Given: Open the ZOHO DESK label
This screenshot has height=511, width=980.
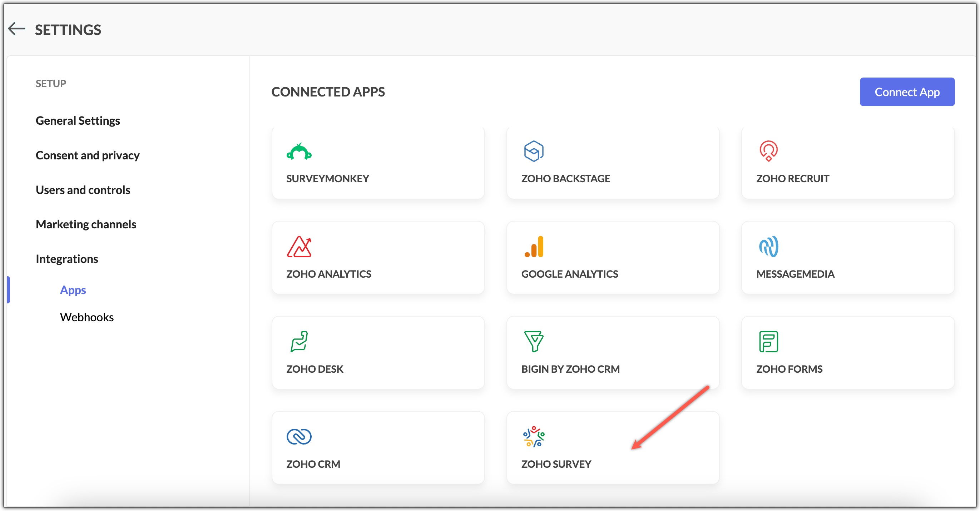Looking at the screenshot, I should tap(315, 369).
